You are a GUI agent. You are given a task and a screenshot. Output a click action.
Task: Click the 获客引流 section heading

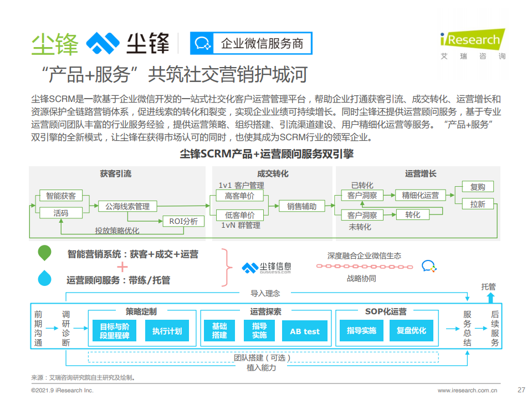(116, 173)
